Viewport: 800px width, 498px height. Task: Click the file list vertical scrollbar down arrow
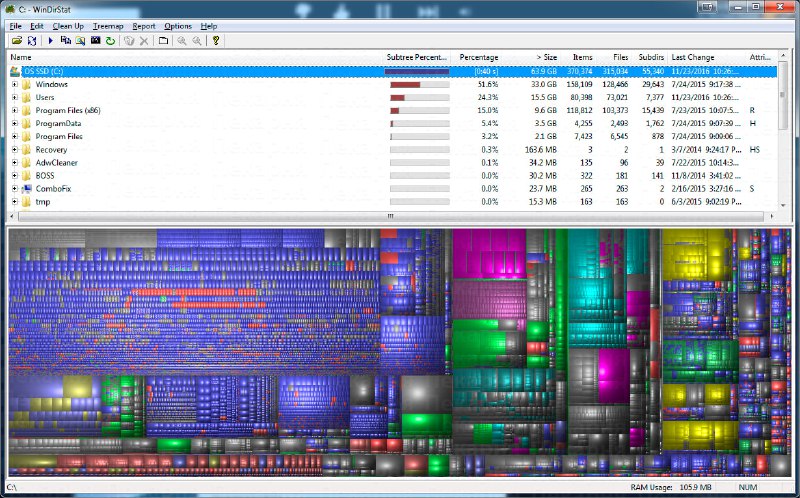click(784, 205)
